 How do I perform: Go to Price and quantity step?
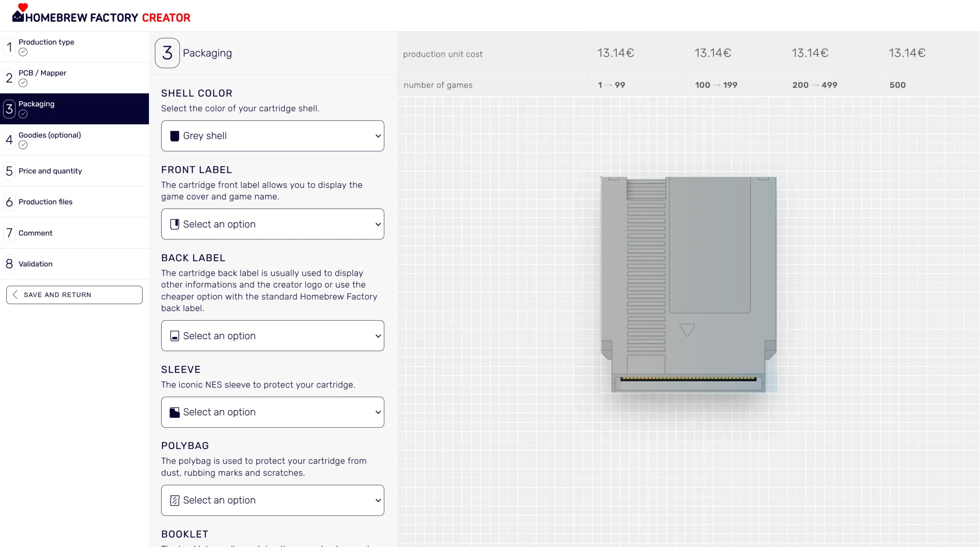pos(75,171)
